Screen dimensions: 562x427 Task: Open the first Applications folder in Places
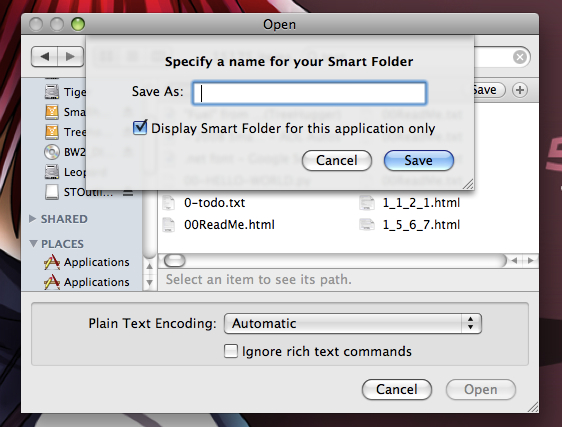pos(86,262)
